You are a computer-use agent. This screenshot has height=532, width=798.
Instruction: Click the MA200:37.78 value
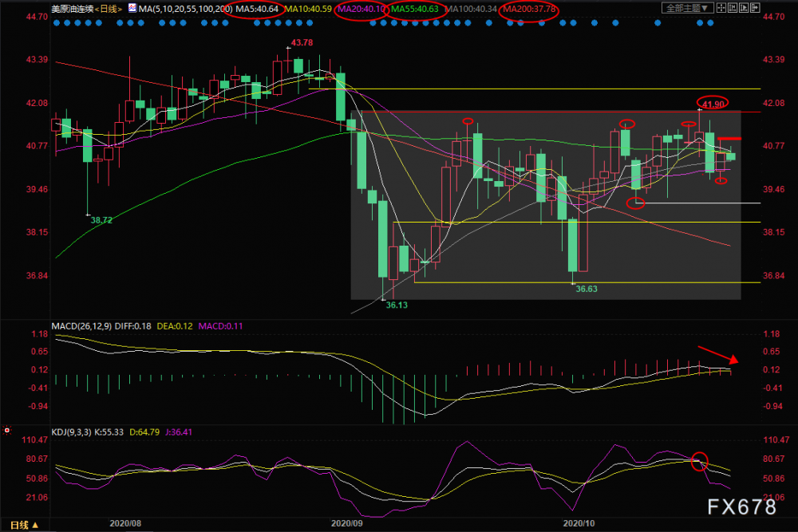click(x=529, y=9)
